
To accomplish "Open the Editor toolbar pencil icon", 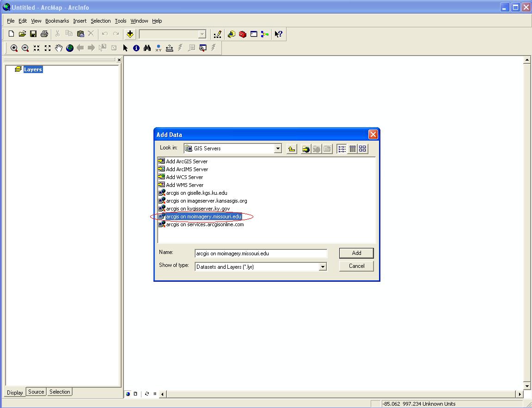I will [218, 34].
